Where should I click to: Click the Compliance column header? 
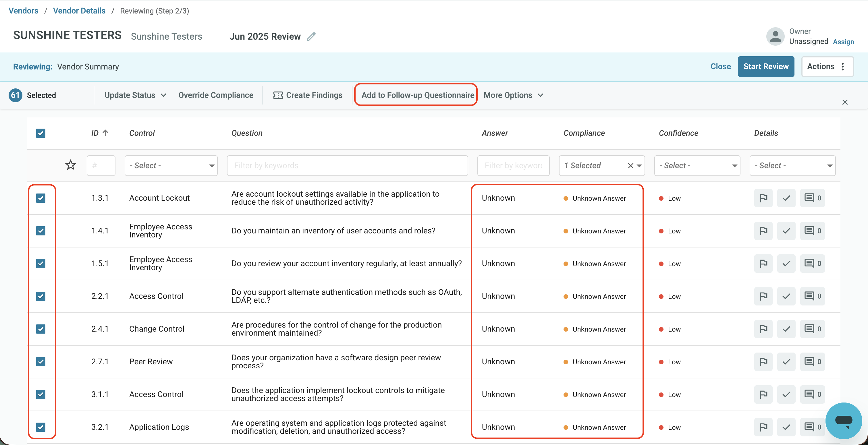tap(584, 133)
